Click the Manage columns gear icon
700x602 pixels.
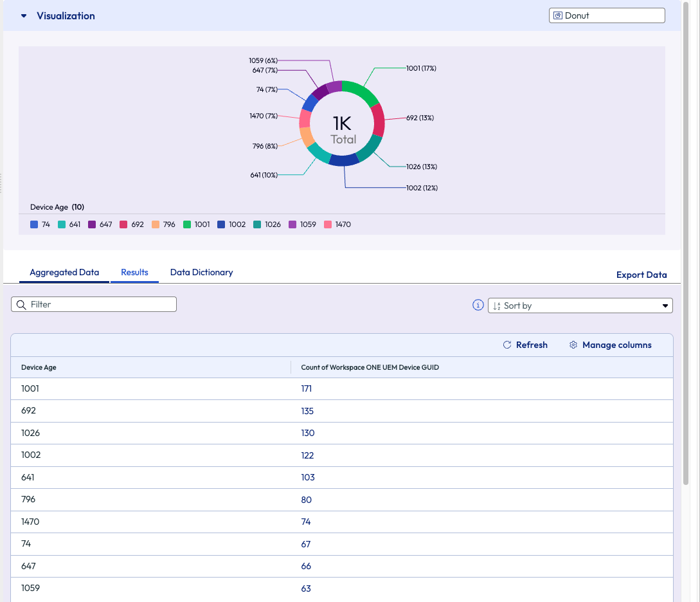(573, 345)
